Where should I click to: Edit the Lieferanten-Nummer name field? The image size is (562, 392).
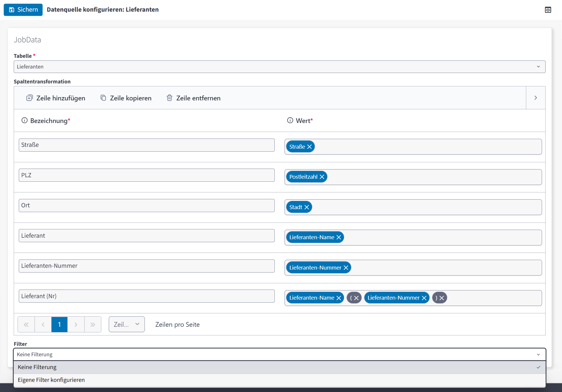point(147,266)
